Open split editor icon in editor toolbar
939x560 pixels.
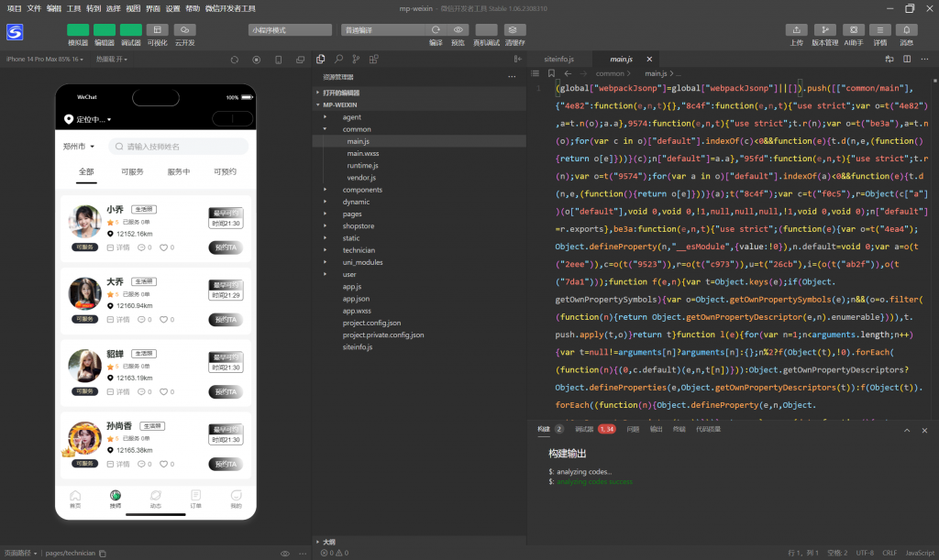point(906,59)
